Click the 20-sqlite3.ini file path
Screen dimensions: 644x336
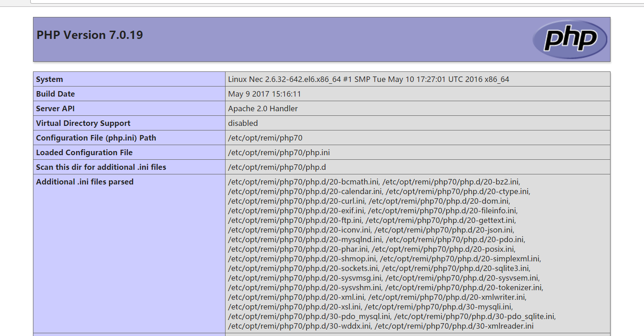click(x=456, y=268)
